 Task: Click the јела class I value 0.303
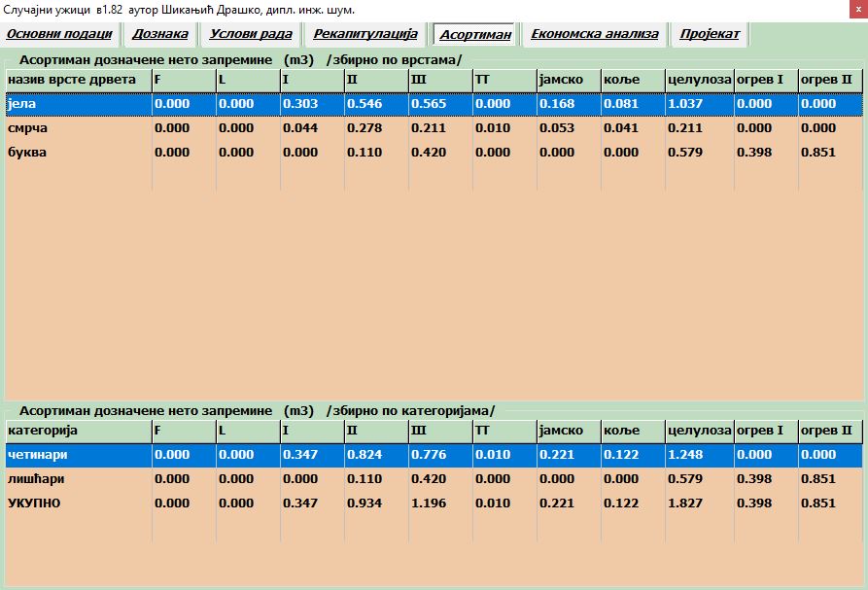tap(300, 104)
